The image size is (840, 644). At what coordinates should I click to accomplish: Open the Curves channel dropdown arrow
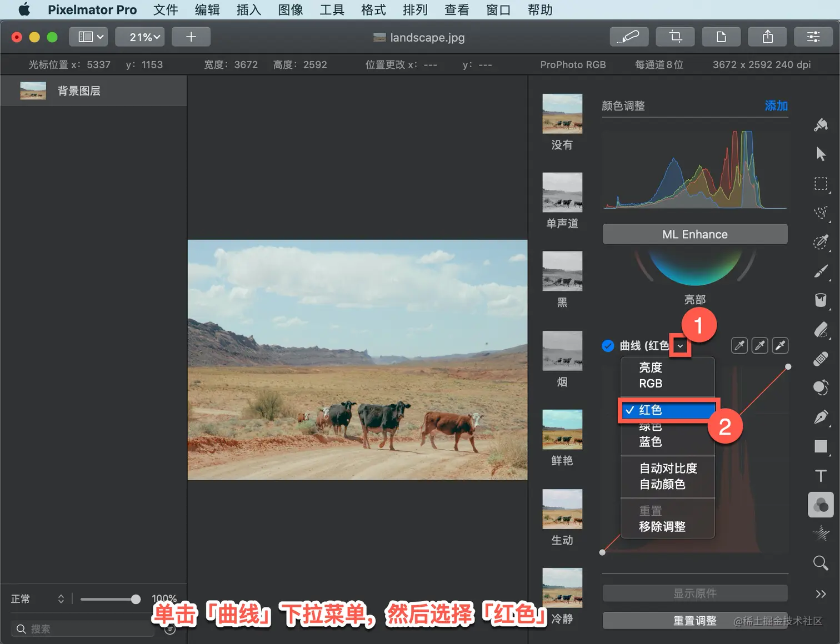680,346
